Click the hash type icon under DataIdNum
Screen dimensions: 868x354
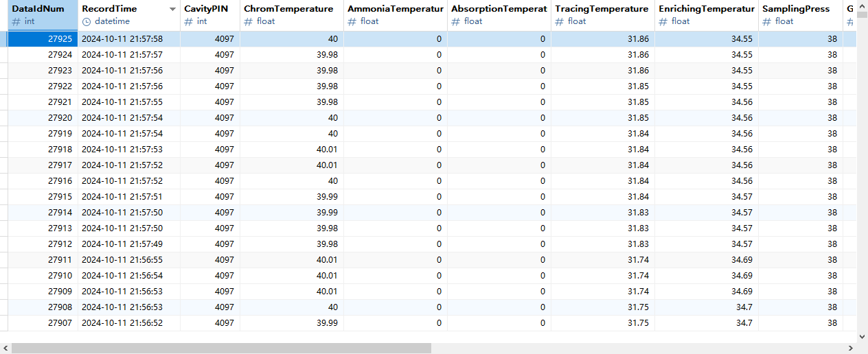pos(16,21)
